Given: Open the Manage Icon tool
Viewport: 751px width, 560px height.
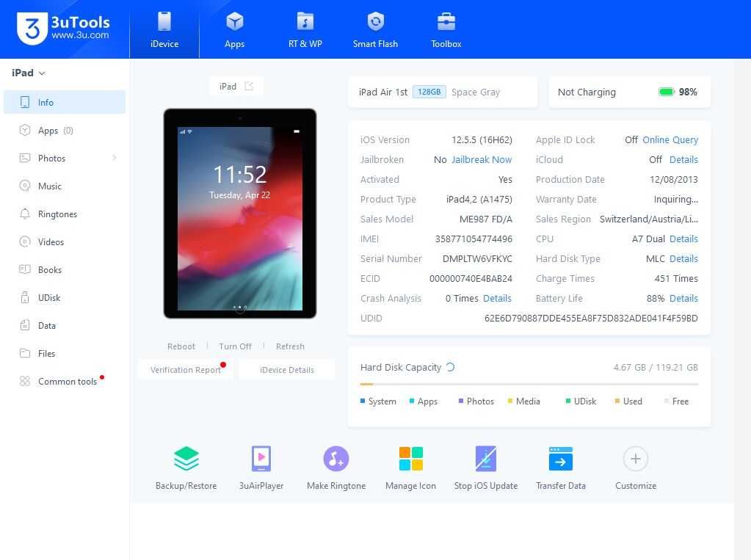Looking at the screenshot, I should pyautogui.click(x=411, y=467).
